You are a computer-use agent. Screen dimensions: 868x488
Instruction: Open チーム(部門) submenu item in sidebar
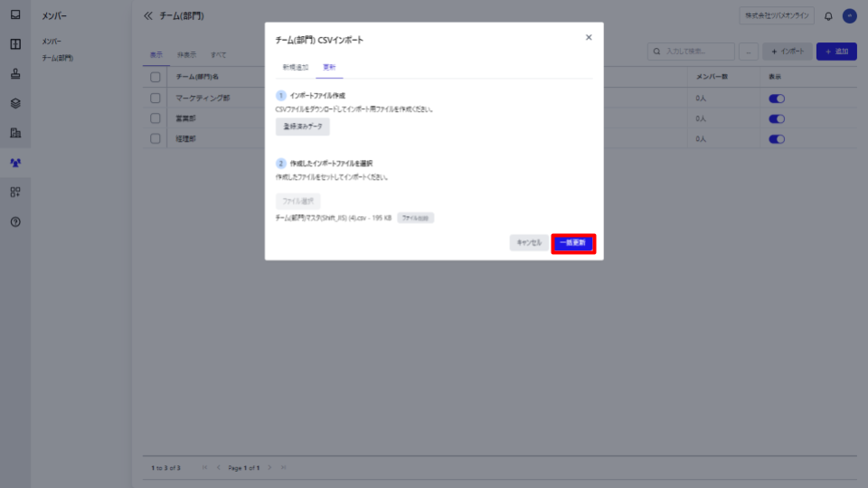[x=58, y=58]
